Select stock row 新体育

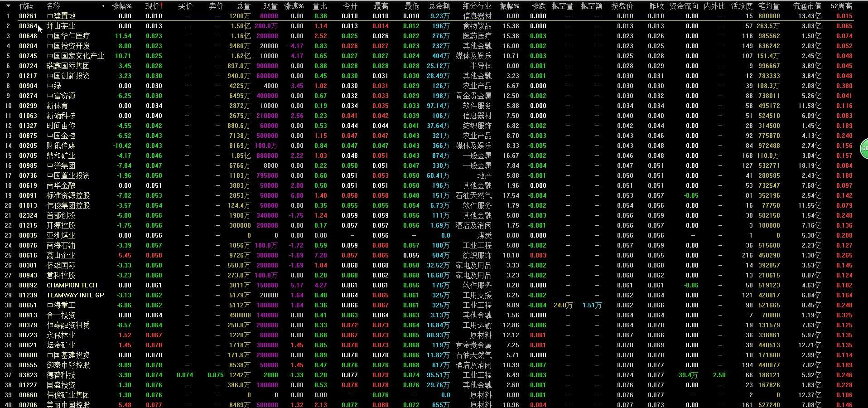tap(58, 106)
